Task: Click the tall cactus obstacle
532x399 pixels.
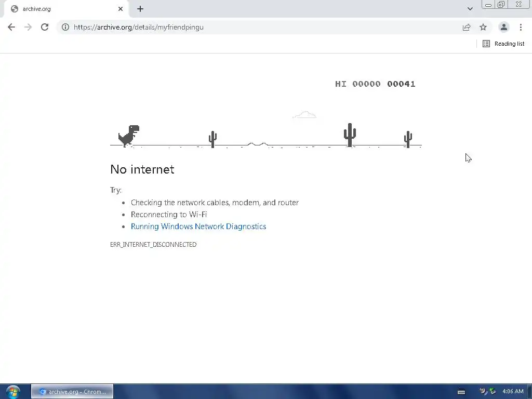Action: (350, 135)
